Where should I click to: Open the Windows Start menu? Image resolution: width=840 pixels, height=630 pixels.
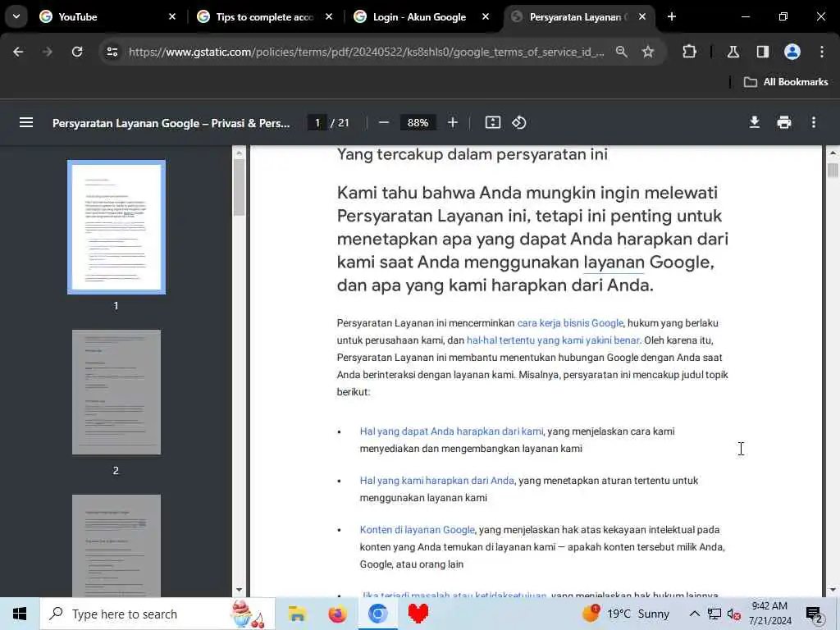[x=20, y=614]
